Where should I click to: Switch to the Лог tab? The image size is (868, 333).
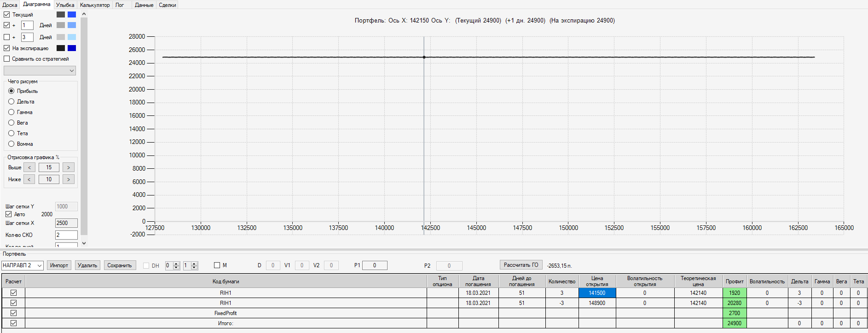120,5
